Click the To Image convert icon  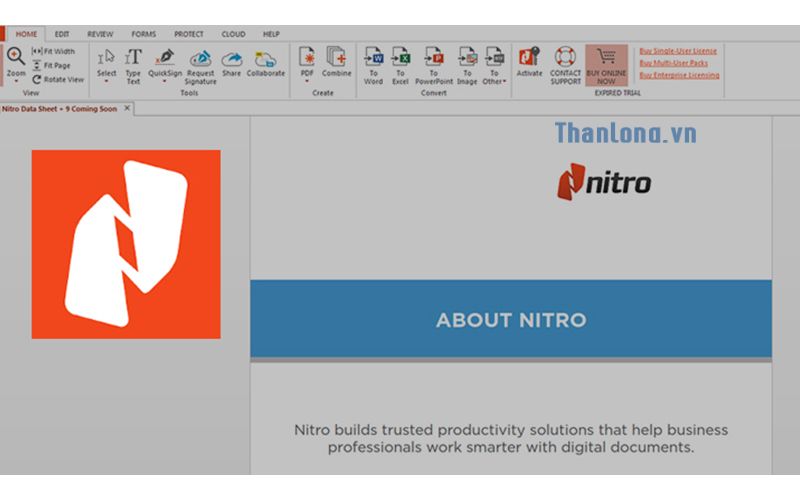(x=467, y=64)
